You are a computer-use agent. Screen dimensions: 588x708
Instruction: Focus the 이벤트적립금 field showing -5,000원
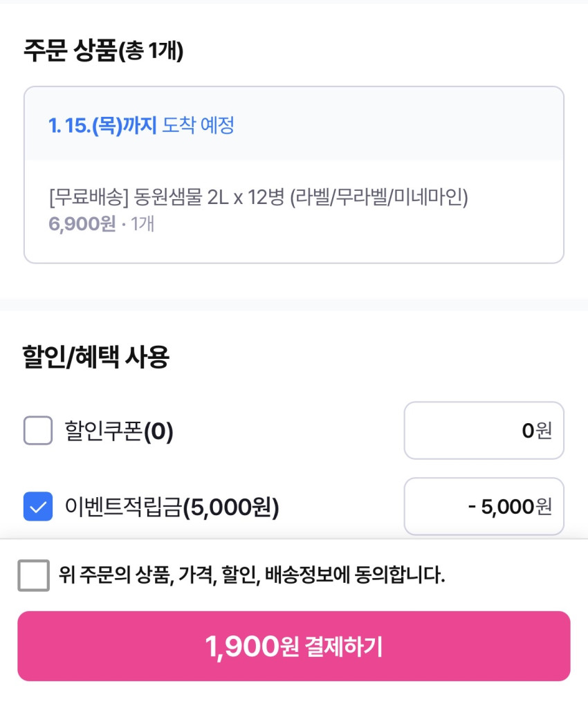coord(484,507)
